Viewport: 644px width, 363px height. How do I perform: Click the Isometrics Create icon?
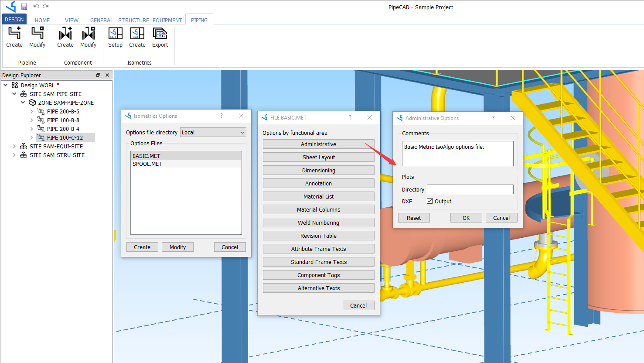(x=137, y=33)
